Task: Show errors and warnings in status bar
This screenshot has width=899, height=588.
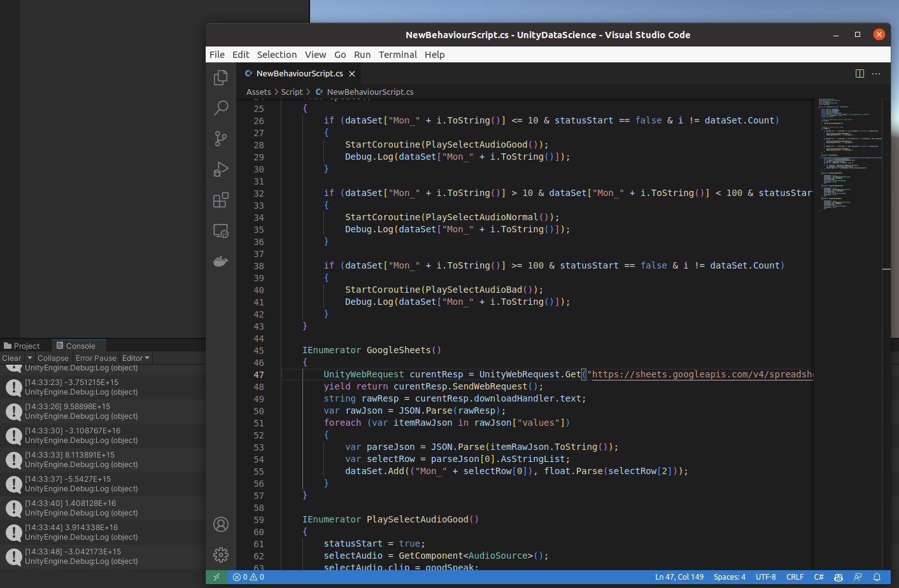Action: (248, 577)
